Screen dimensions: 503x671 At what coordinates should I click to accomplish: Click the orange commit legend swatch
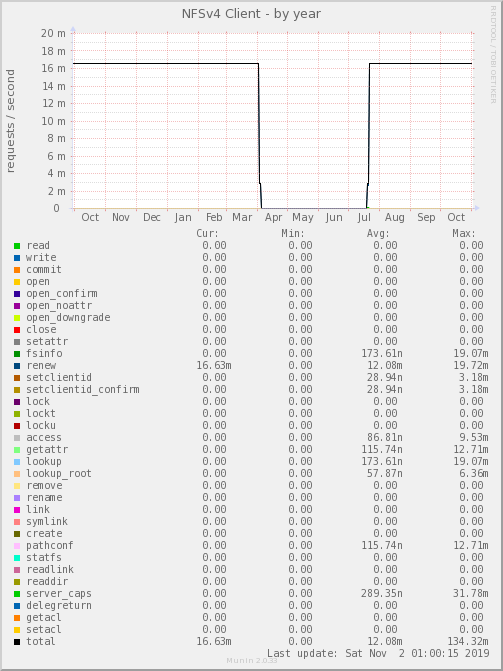(17, 270)
